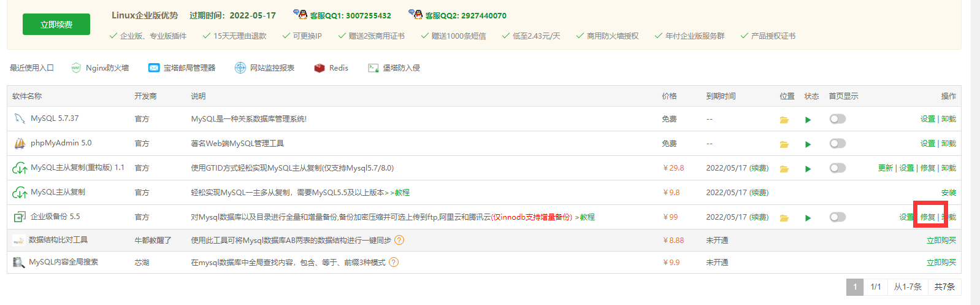This screenshot has width=980, height=305.
Task: Click 续费 for MySQL主从复制(重构版) expiry
Action: 759,168
